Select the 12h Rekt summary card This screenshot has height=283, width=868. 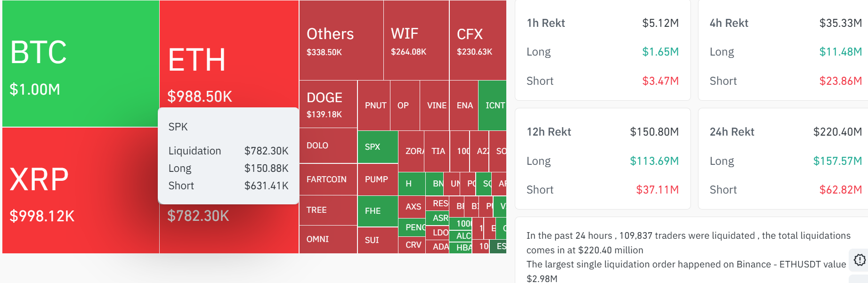coord(603,159)
